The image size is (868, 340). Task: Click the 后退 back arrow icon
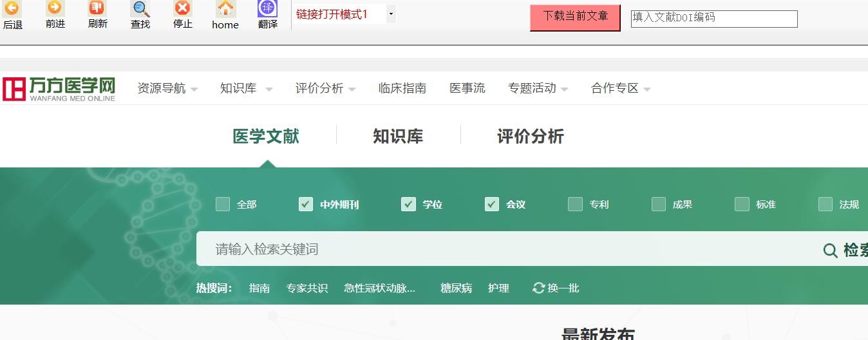point(12,9)
